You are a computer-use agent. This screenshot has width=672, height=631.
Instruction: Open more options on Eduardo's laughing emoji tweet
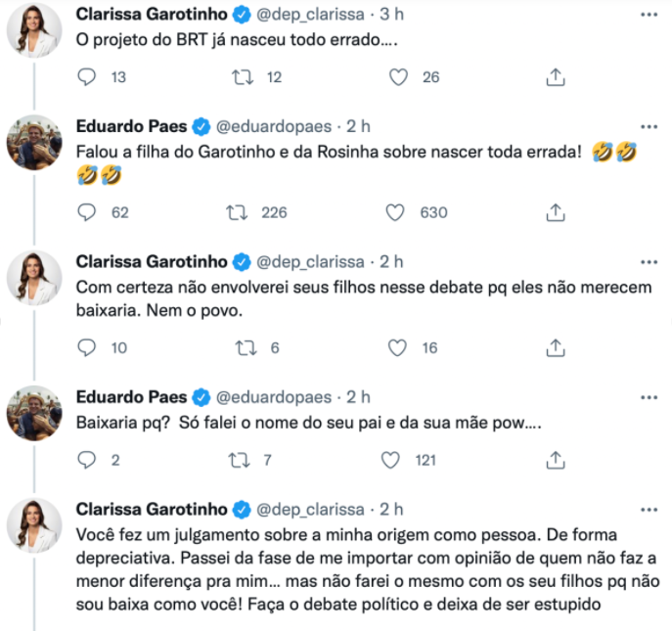(649, 127)
